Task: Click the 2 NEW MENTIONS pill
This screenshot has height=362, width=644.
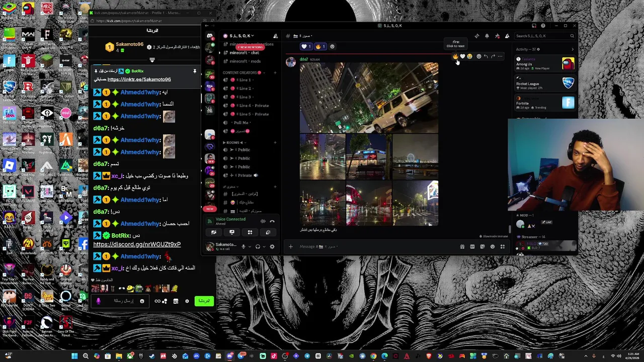Action: pos(251,47)
